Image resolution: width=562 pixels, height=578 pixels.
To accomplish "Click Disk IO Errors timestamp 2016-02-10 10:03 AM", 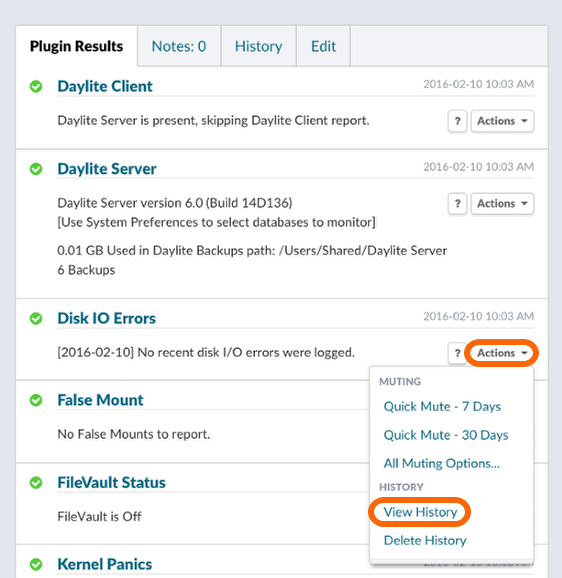I will tap(478, 316).
